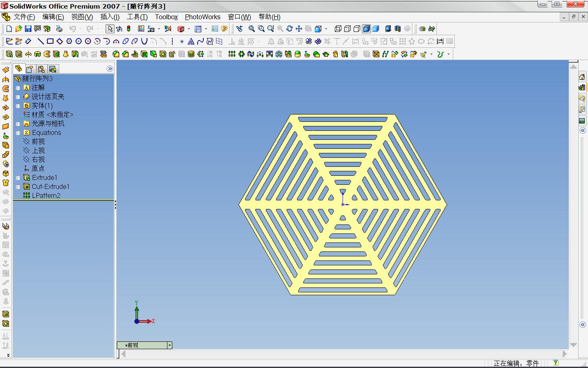Switch display to Shaded mode

[376, 29]
